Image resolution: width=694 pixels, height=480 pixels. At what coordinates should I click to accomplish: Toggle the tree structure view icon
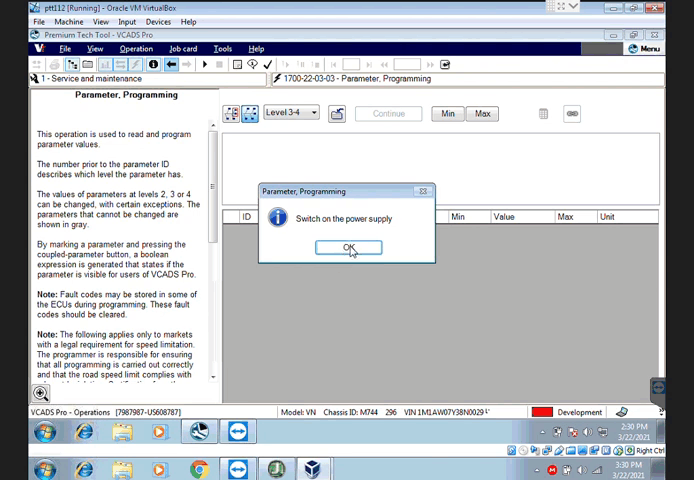tap(72, 65)
